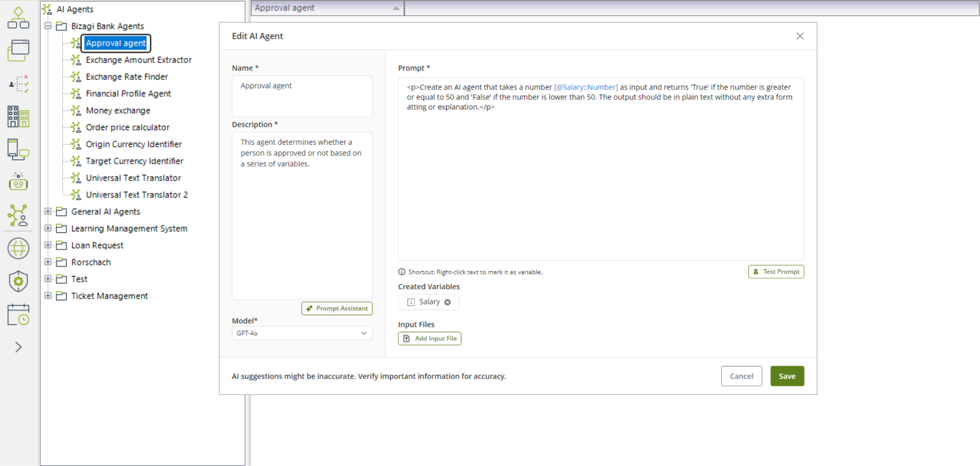The height and width of the screenshot is (466, 980).
Task: Collapse the Bizagi Bank Agents folder
Action: point(48,26)
